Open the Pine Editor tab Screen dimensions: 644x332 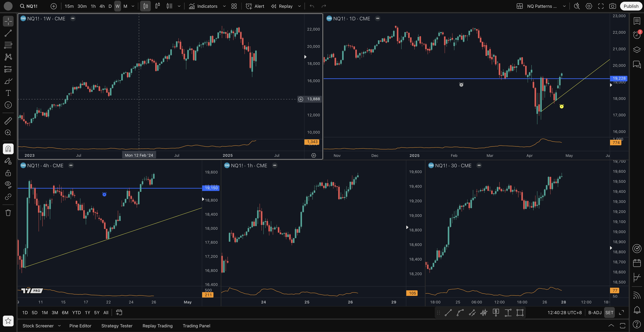[80, 326]
